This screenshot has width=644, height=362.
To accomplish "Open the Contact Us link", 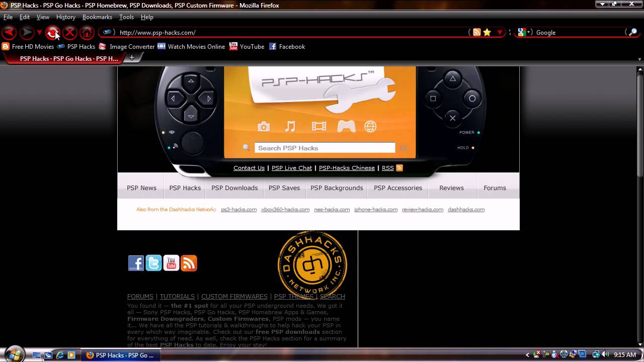I will click(249, 168).
